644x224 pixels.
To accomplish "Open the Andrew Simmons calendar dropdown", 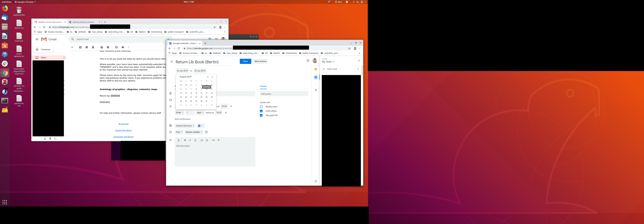I will 185,126.
